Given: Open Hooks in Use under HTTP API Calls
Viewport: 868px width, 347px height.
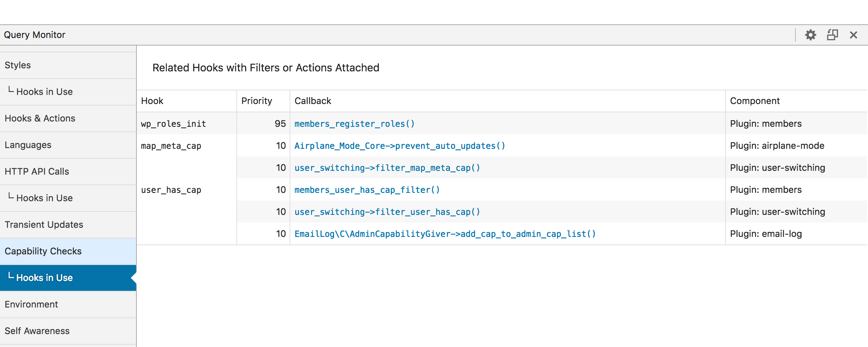Looking at the screenshot, I should tap(68, 198).
